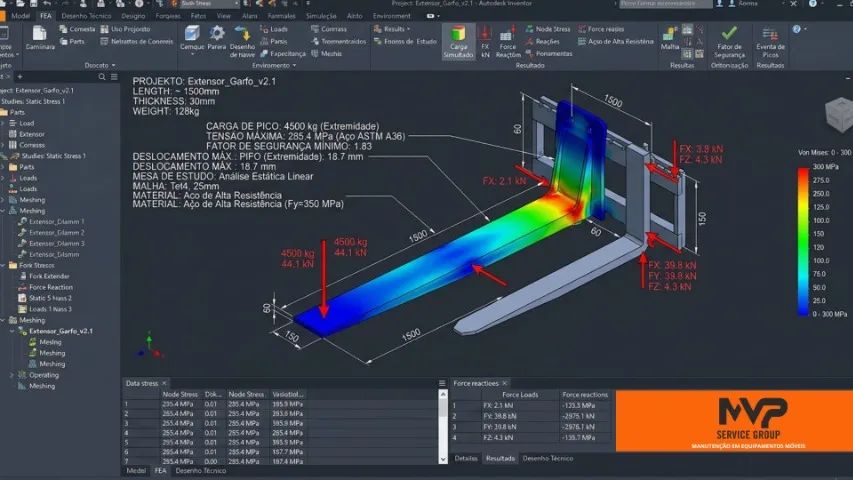Expand the Operating tree node
The image size is (853, 480).
coord(12,375)
